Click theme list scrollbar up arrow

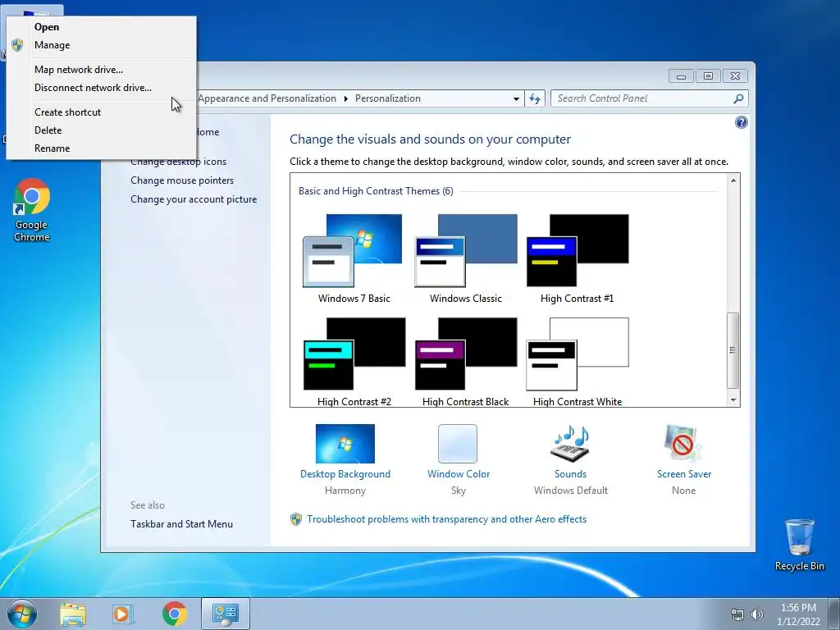coord(733,180)
